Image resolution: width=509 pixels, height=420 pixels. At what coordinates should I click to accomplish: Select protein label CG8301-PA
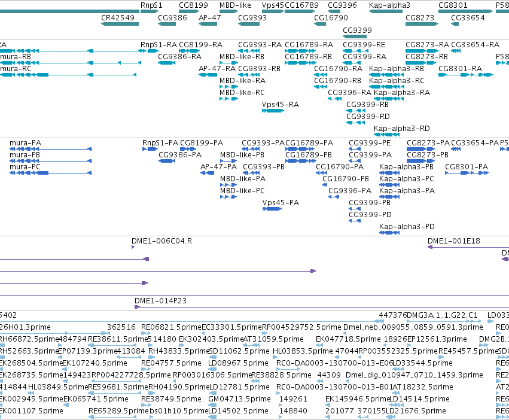coord(467,167)
